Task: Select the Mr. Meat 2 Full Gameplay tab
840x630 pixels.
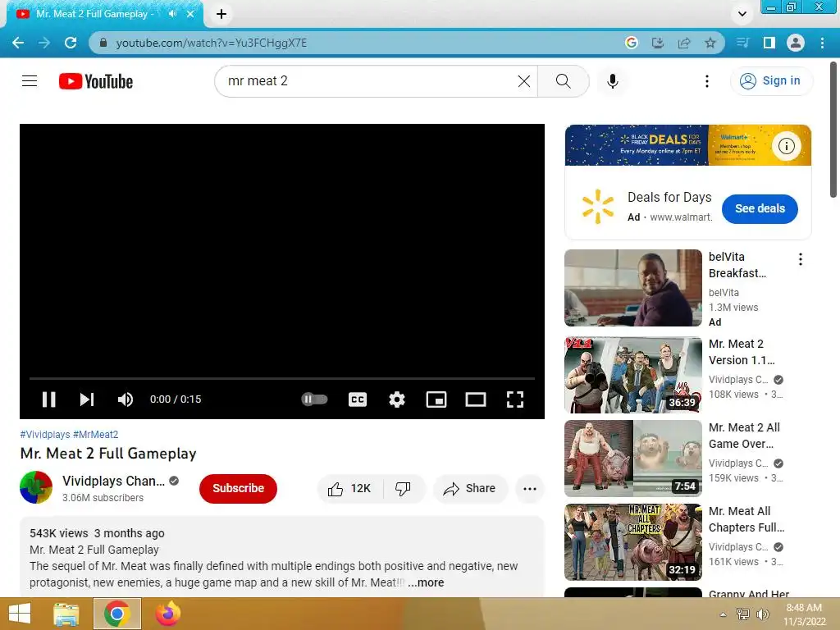Action: [x=95, y=14]
